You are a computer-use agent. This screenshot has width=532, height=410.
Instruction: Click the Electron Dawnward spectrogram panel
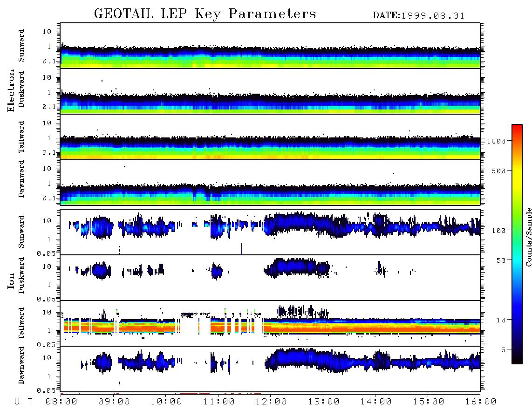click(270, 183)
